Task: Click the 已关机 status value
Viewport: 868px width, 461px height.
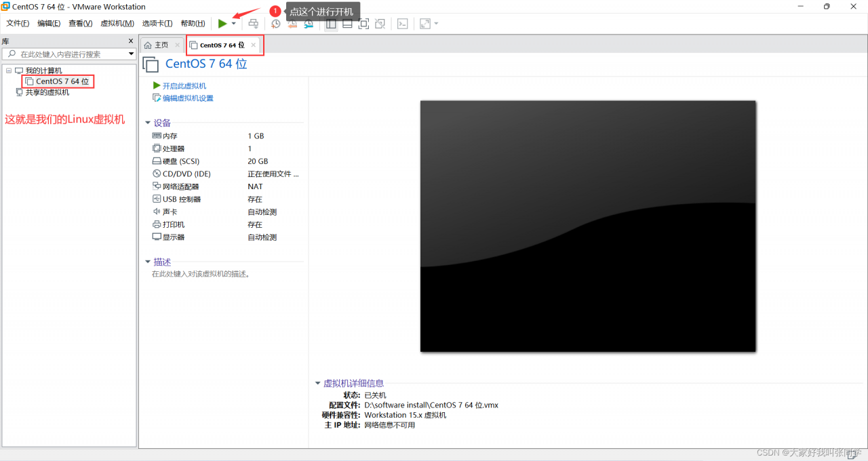Action: point(375,395)
